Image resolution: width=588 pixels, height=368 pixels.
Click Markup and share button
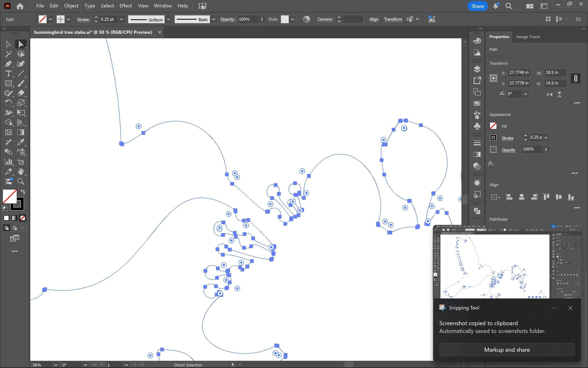(507, 350)
